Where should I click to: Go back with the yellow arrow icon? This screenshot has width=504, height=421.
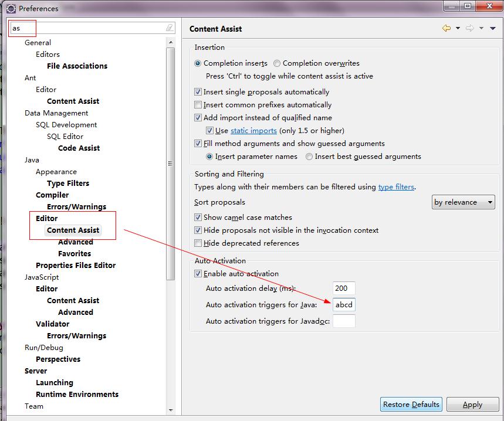[x=447, y=28]
